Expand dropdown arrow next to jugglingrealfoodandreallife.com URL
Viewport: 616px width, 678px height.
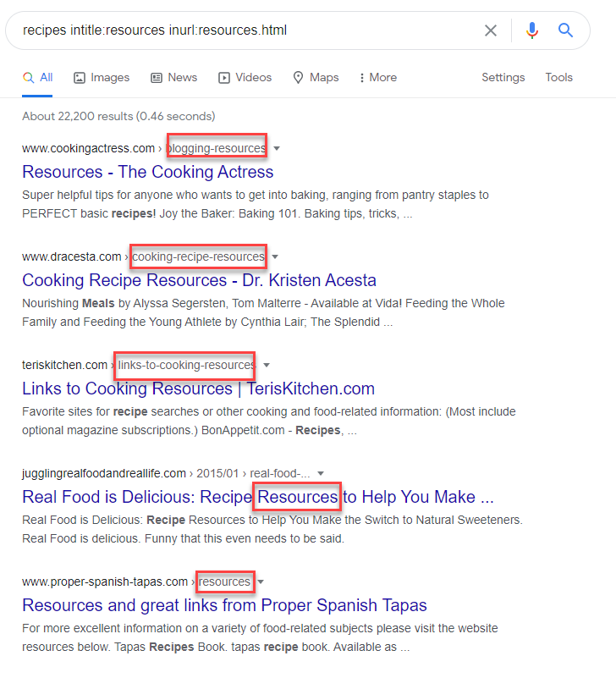pos(321,473)
